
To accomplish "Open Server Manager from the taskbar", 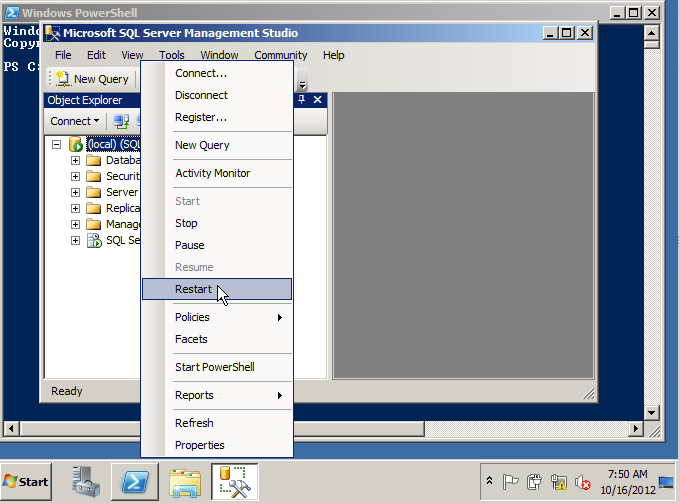I will [85, 481].
